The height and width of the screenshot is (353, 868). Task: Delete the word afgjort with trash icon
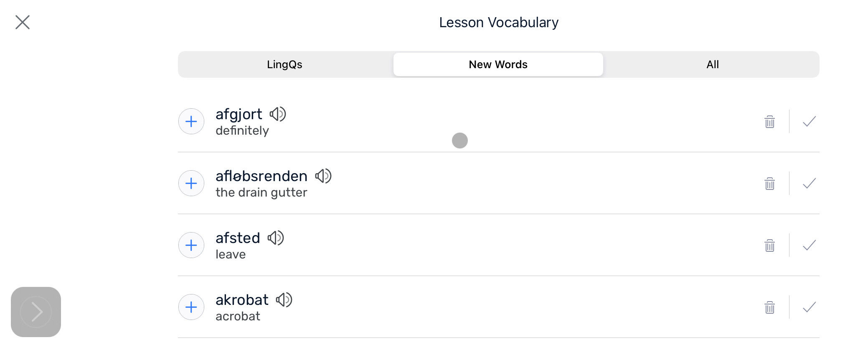point(770,122)
